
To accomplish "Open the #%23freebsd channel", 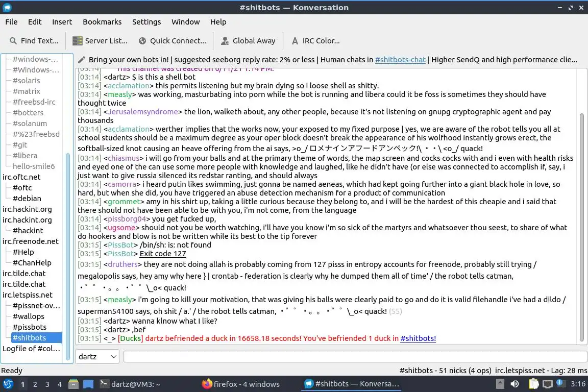I will click(36, 134).
